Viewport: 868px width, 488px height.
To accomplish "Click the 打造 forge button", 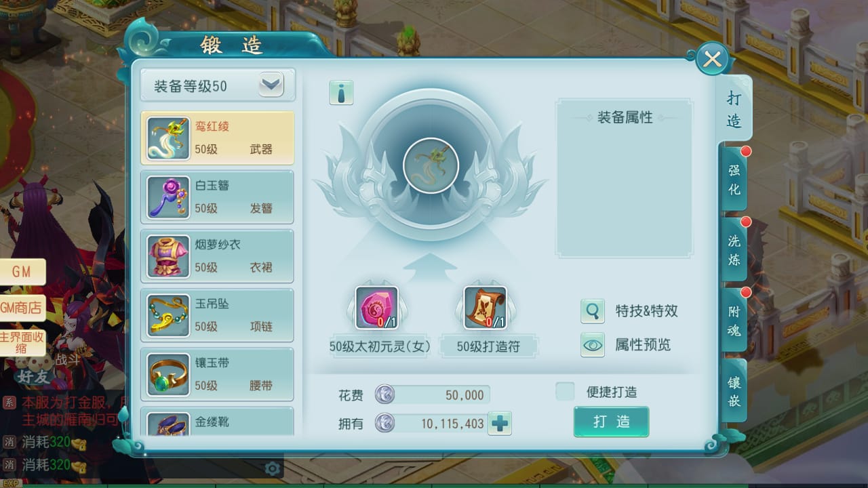I will click(611, 422).
